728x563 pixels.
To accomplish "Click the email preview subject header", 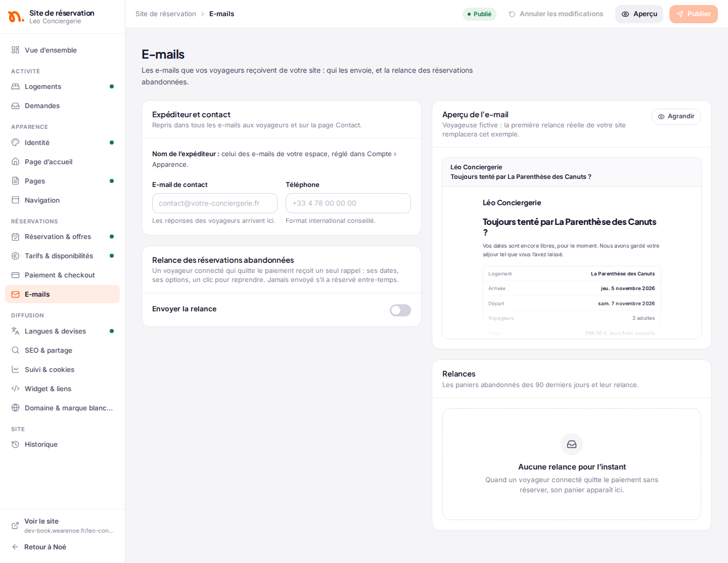I will [x=572, y=172].
